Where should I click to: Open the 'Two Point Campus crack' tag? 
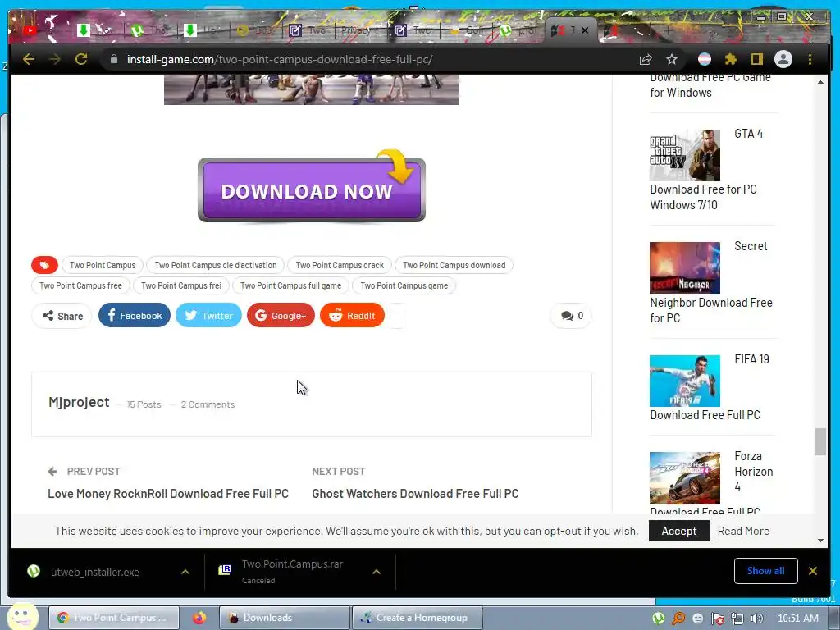[x=340, y=265]
